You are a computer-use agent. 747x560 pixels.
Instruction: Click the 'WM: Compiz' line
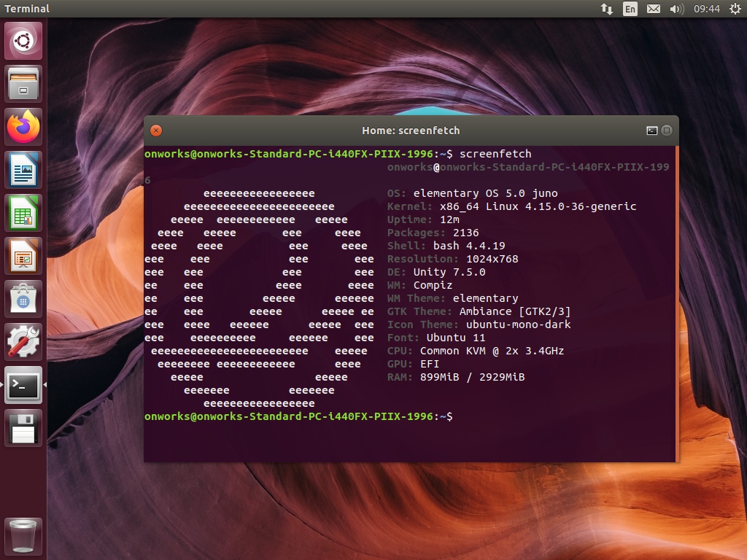419,285
